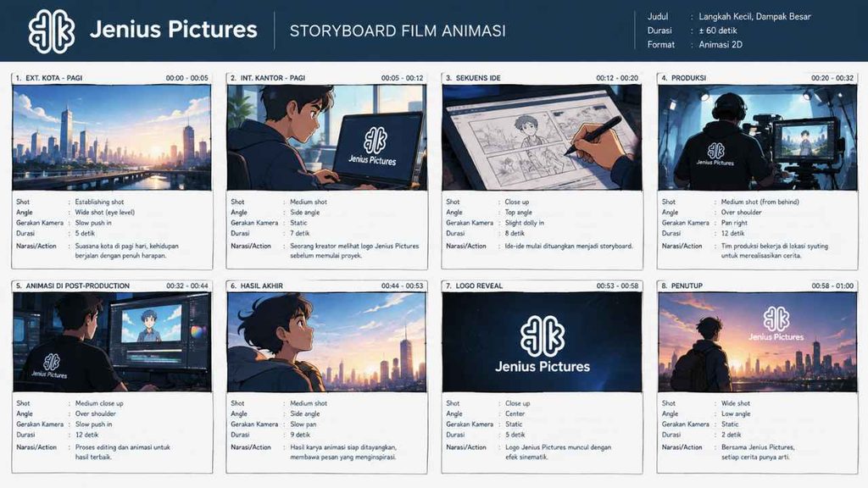Select scene 6 duration "9 detik"

300,435
